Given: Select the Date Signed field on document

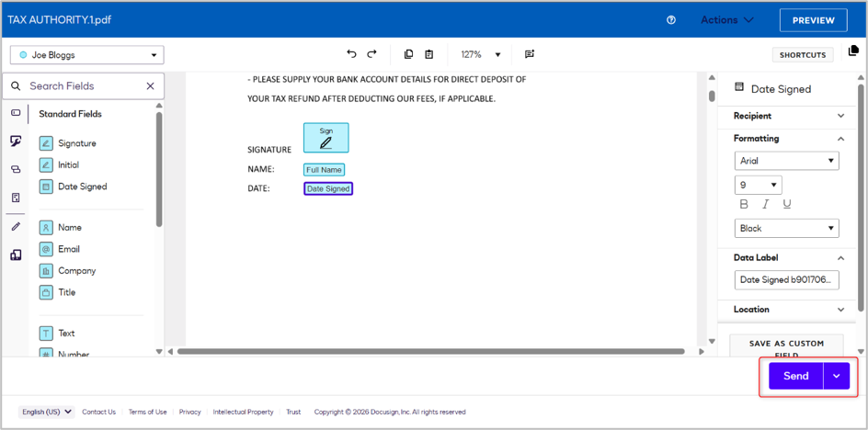Looking at the screenshot, I should point(328,188).
